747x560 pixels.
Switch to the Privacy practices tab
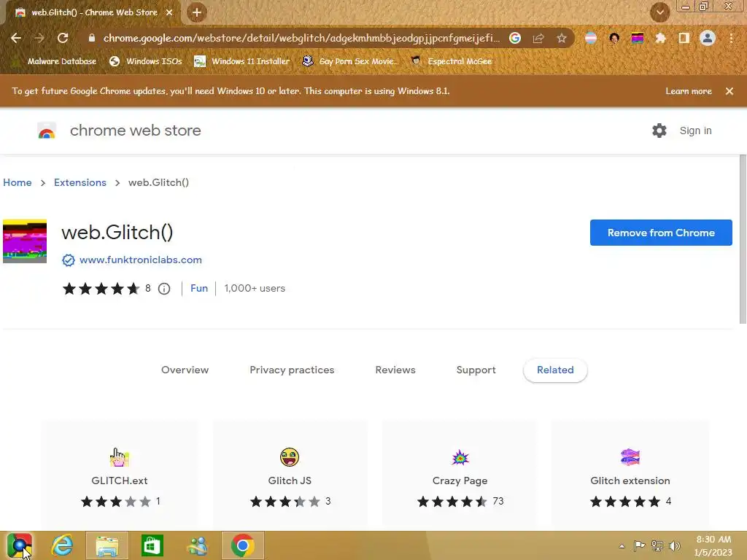click(292, 370)
